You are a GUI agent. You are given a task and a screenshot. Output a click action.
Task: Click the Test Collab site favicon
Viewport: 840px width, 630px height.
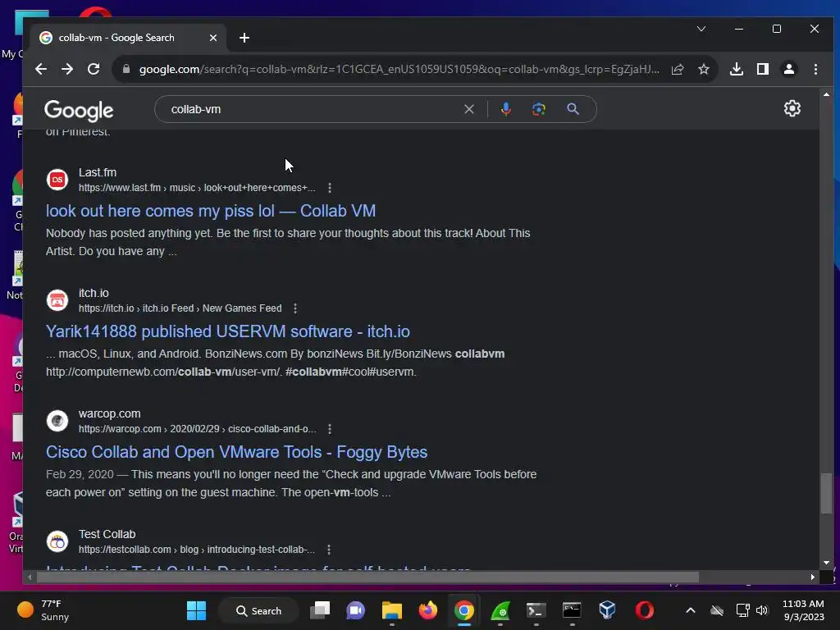tap(57, 541)
